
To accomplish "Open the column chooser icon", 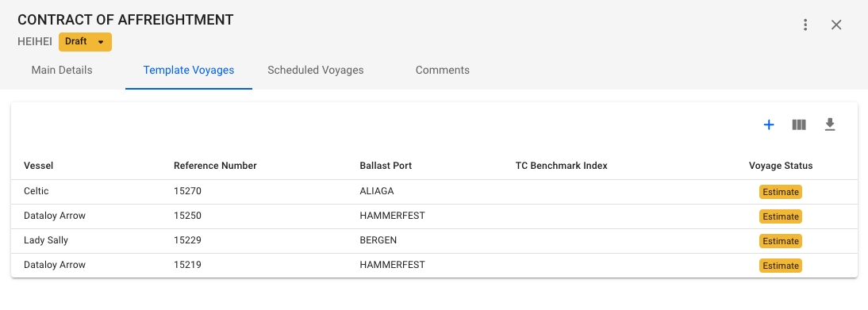I will (x=799, y=125).
